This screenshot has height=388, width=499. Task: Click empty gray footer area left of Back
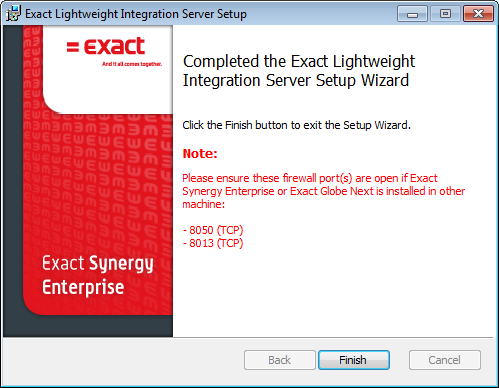coord(123,360)
